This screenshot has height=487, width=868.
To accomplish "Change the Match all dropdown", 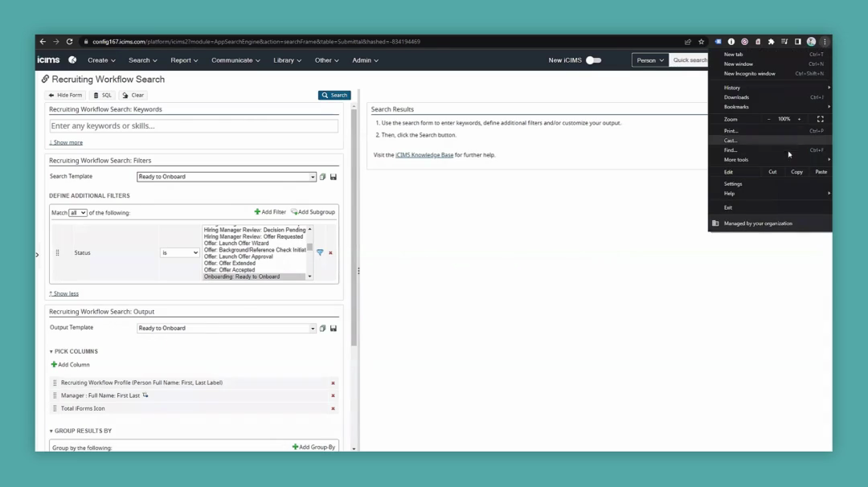I will tap(77, 212).
